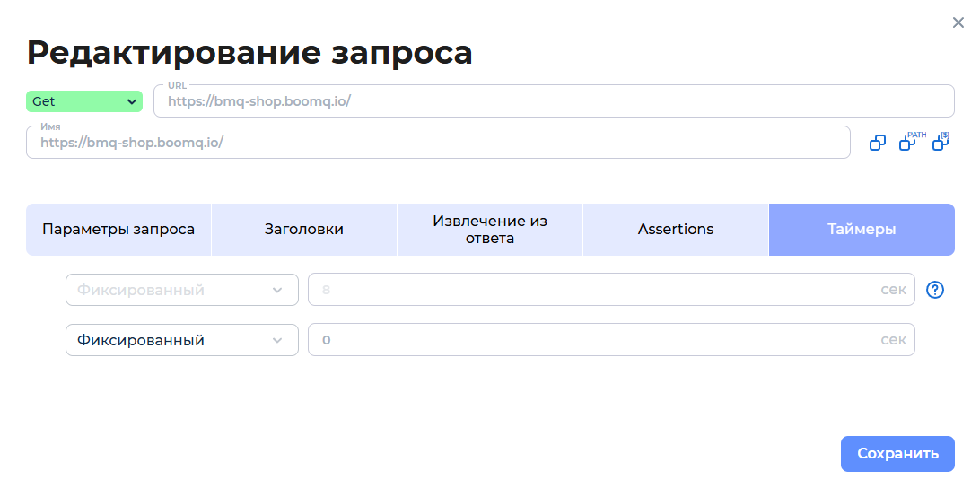Click the copy icon labeled PATH

coord(911,142)
